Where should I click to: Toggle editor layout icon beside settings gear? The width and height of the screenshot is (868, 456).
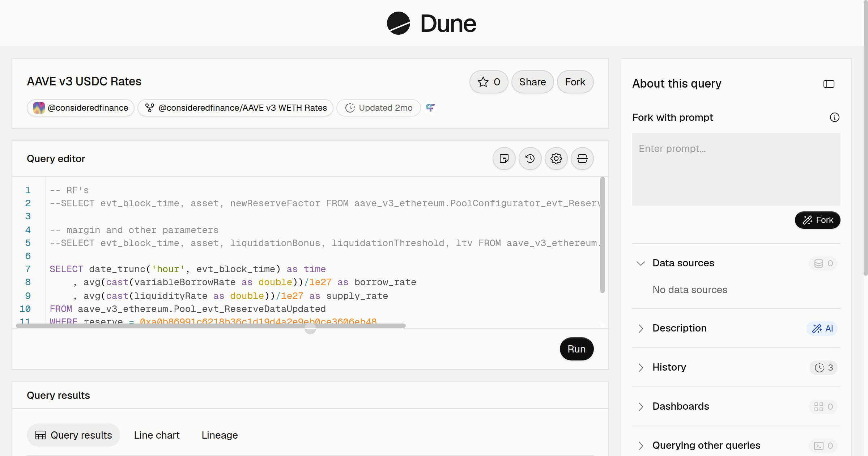click(x=582, y=159)
